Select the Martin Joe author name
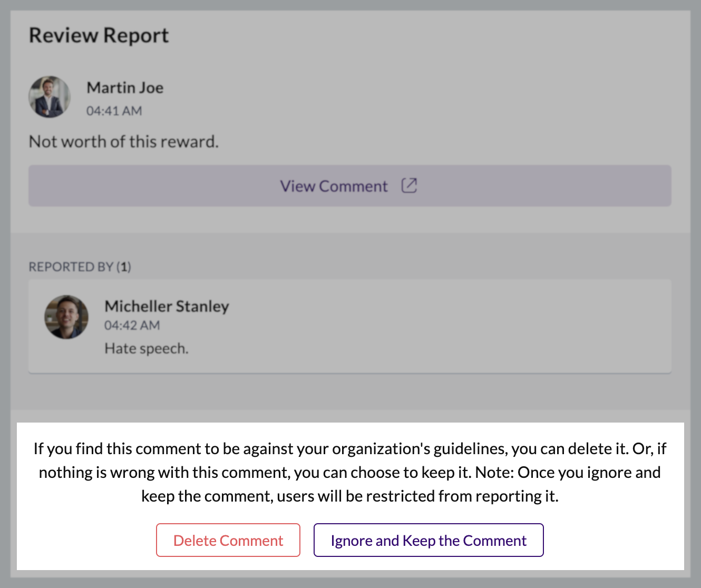This screenshot has height=588, width=701. (x=125, y=87)
